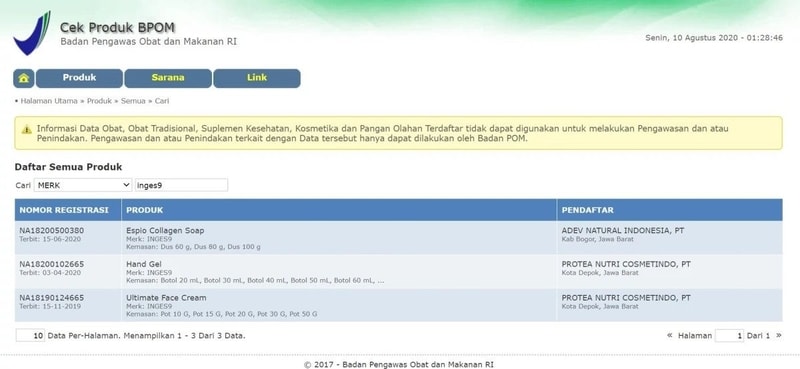Click the Produk breadcrumb link

click(x=99, y=101)
